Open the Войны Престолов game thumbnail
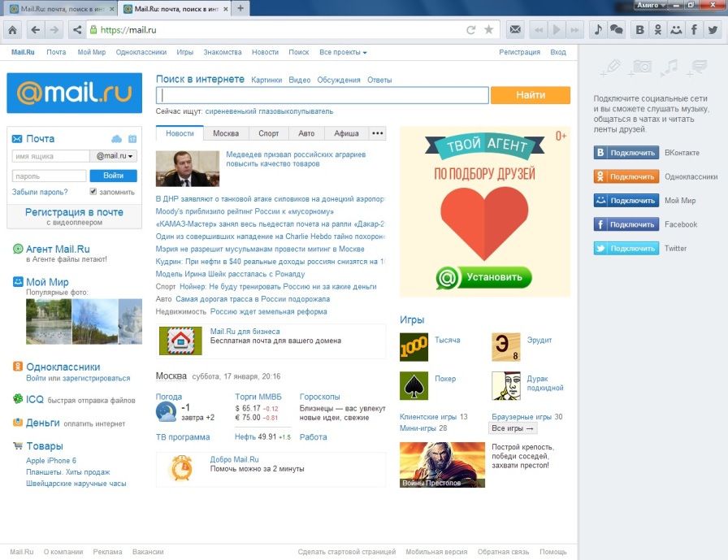 (442, 465)
